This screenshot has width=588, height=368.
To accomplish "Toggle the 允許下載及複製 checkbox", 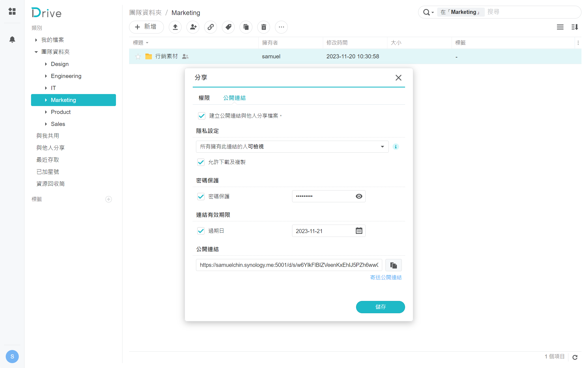I will [x=201, y=162].
